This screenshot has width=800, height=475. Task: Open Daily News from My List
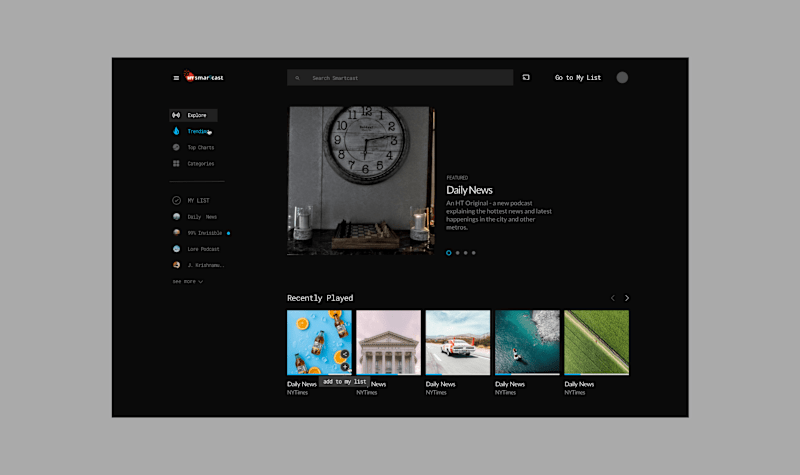tap(202, 217)
